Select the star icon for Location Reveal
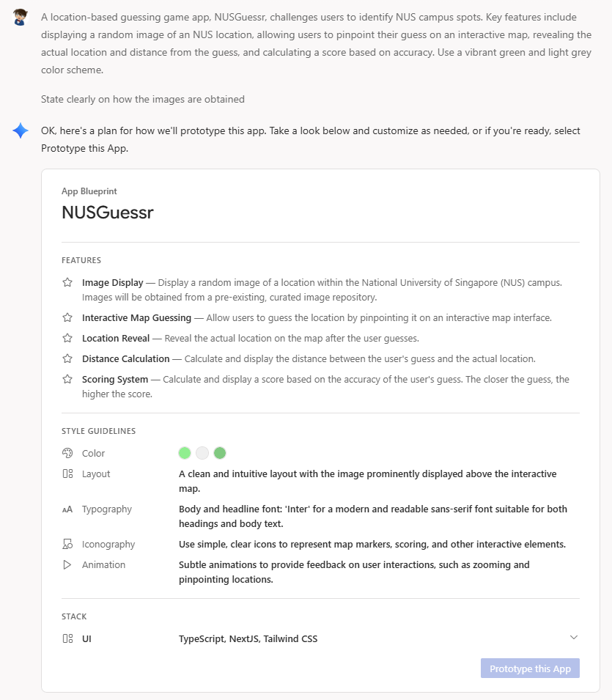612x700 pixels. (67, 339)
